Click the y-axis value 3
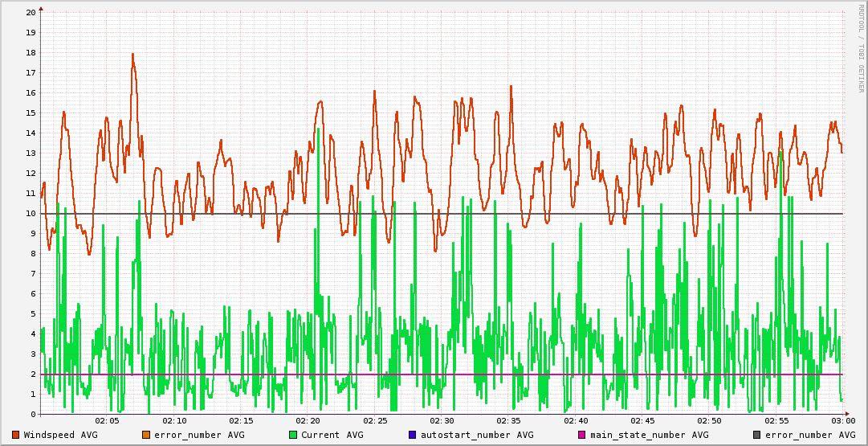This screenshot has height=446, width=868. 33,354
